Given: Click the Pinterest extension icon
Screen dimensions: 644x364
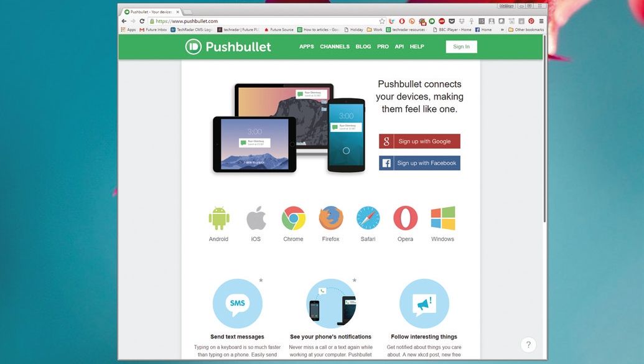Looking at the screenshot, I should tap(531, 21).
